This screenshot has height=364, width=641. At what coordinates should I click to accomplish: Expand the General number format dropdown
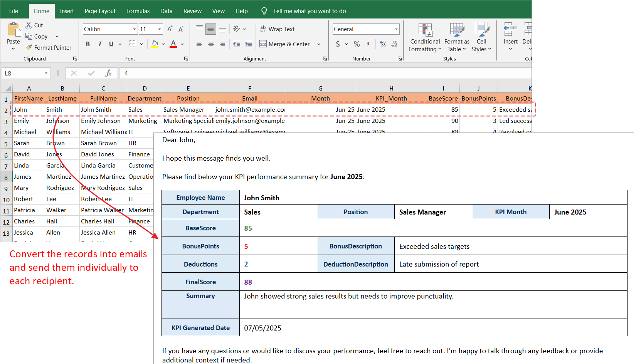coord(396,29)
